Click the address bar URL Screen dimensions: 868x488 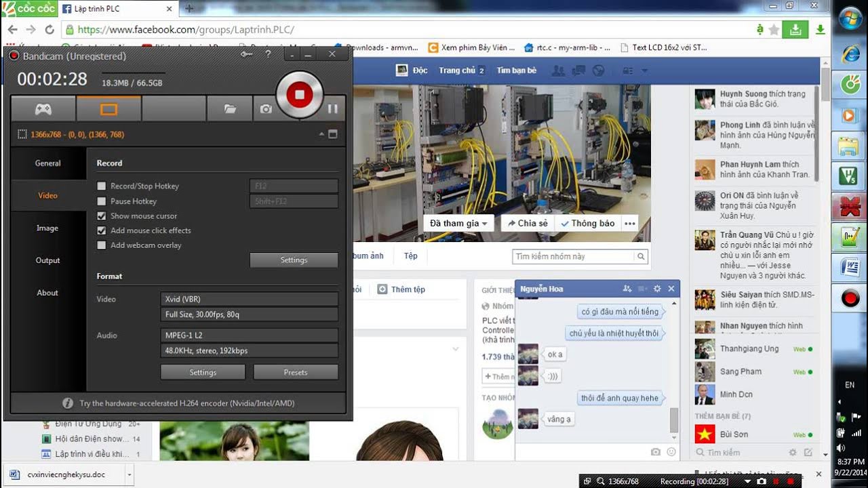point(186,30)
